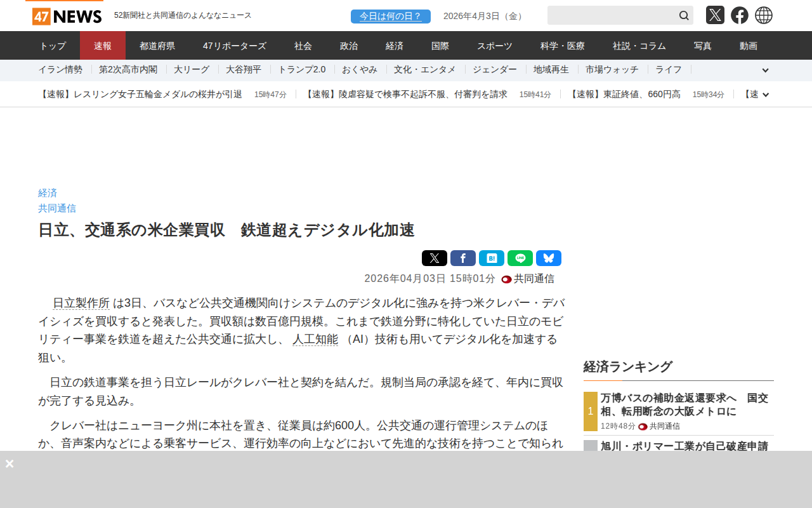Open the 市場ウォッチ topic link
812x508 pixels.
[x=612, y=70]
